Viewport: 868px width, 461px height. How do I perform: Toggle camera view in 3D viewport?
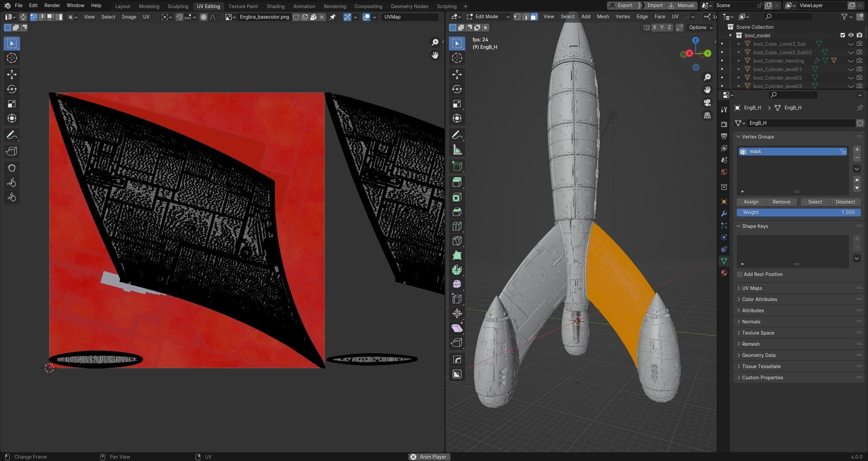click(x=707, y=102)
